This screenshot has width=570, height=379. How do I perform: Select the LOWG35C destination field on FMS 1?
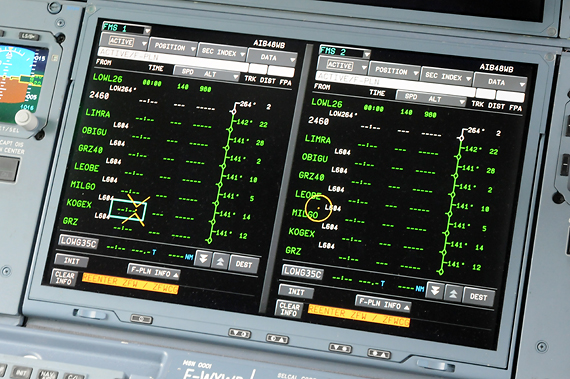[79, 242]
